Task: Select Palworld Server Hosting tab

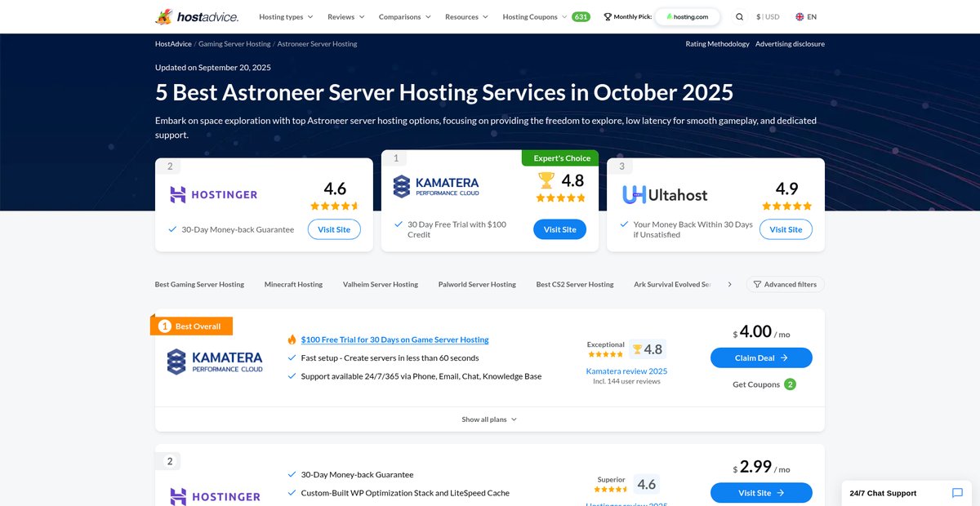Action: [x=477, y=284]
